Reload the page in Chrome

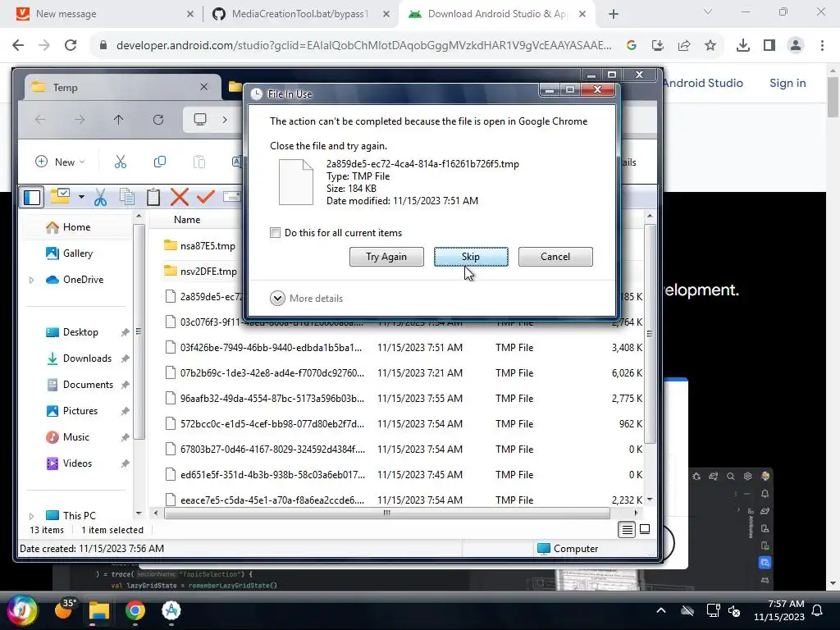coord(71,45)
